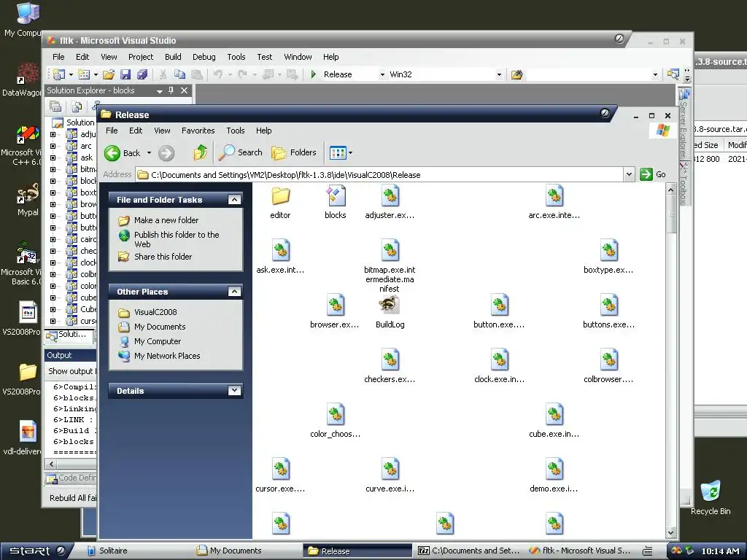Image resolution: width=747 pixels, height=560 pixels.
Task: Open the View menu in Release explorer
Action: pos(162,131)
